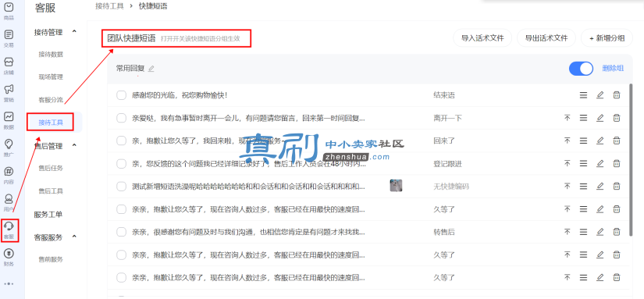The width and height of the screenshot is (644, 299).
Task: Delete the 无快捷编码 test phrase
Action: [616, 186]
